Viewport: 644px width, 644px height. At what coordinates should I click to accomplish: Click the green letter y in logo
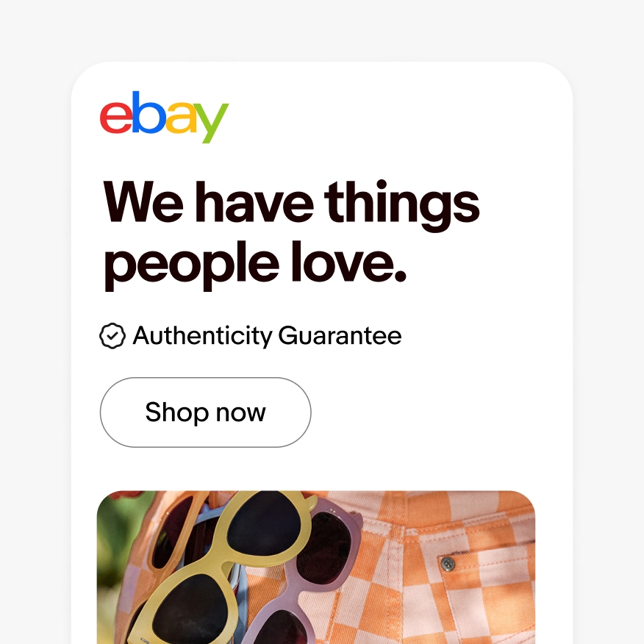(211, 124)
